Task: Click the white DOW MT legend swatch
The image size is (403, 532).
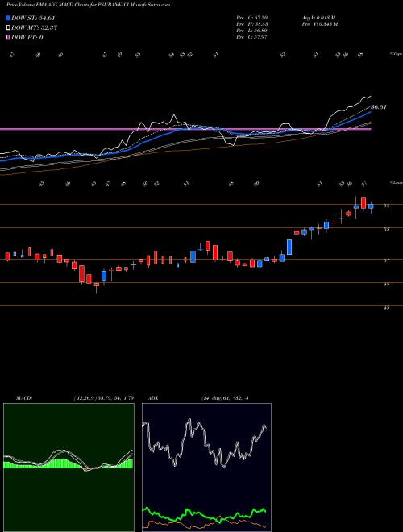Action: click(8, 27)
